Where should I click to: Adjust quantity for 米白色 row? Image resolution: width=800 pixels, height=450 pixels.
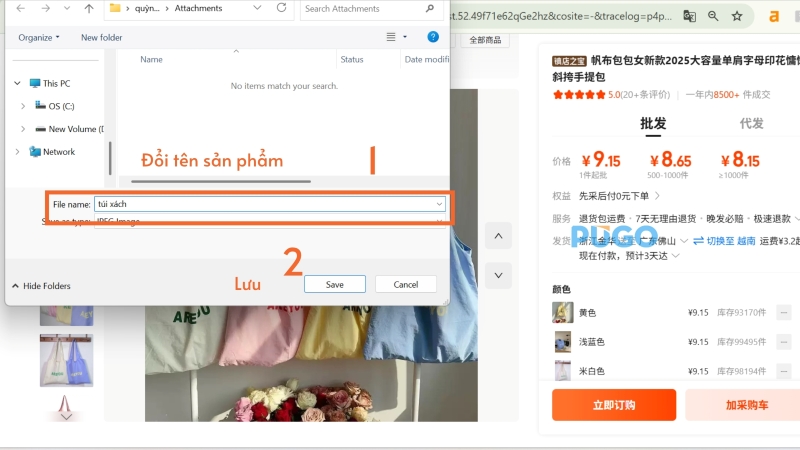coord(784,371)
